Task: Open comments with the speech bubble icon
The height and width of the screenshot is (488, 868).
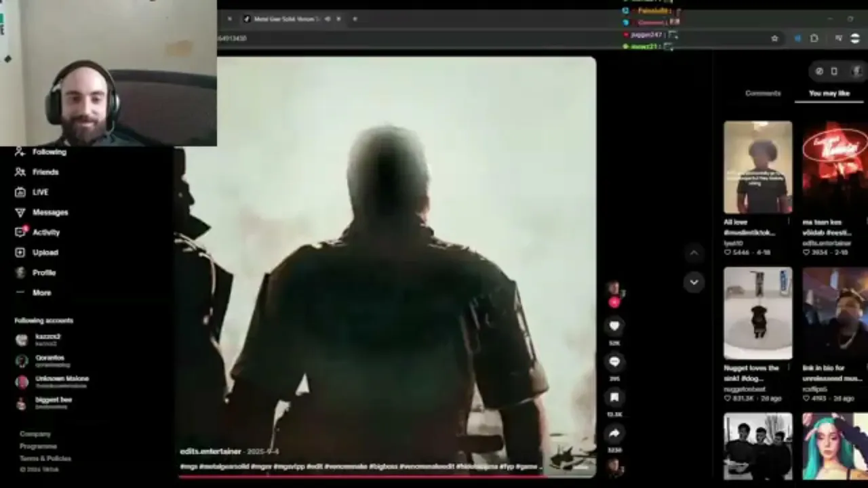Action: point(614,362)
